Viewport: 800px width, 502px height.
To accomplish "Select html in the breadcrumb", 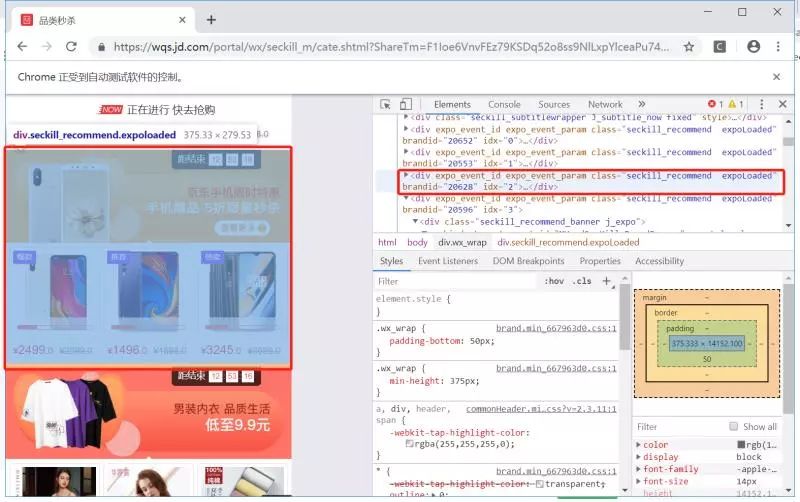I will [x=387, y=242].
